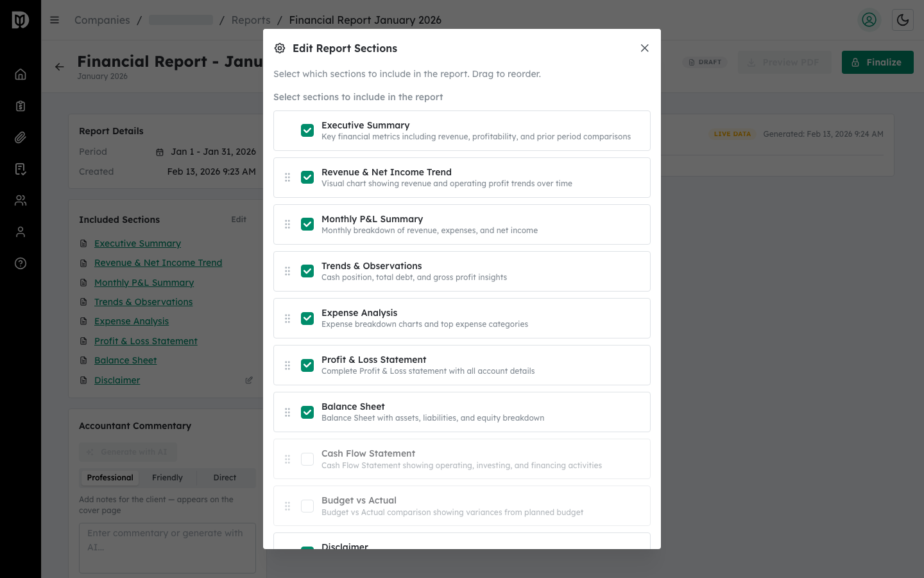This screenshot has height=578, width=924.
Task: Toggle dark mode with the moon icon
Action: point(903,20)
